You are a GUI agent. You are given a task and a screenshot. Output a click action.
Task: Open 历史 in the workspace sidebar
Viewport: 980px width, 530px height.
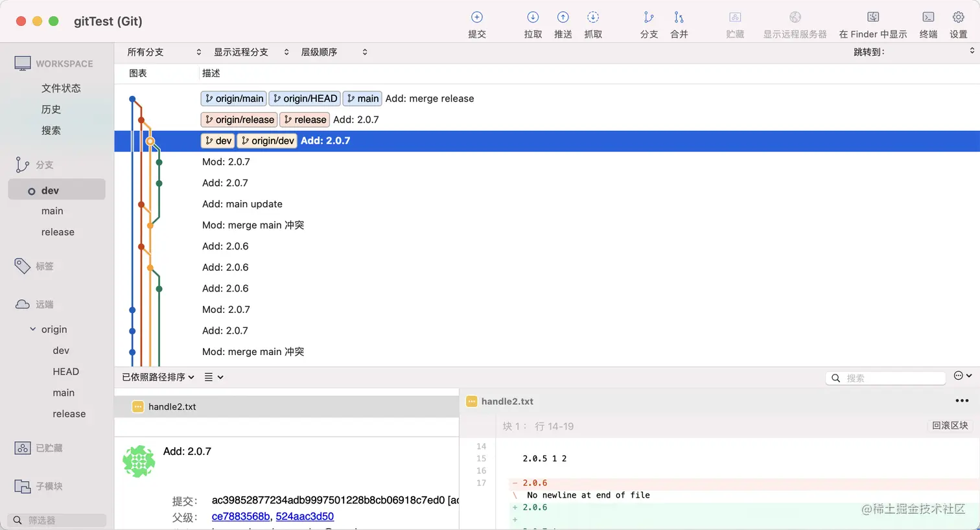click(x=51, y=109)
